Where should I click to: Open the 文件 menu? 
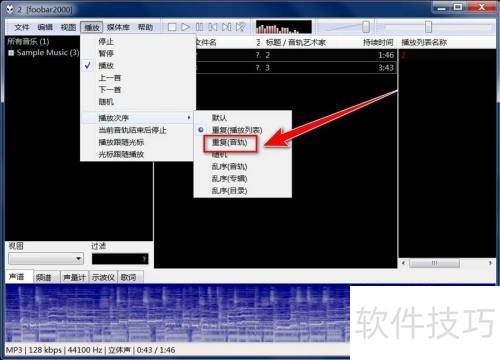pos(22,27)
